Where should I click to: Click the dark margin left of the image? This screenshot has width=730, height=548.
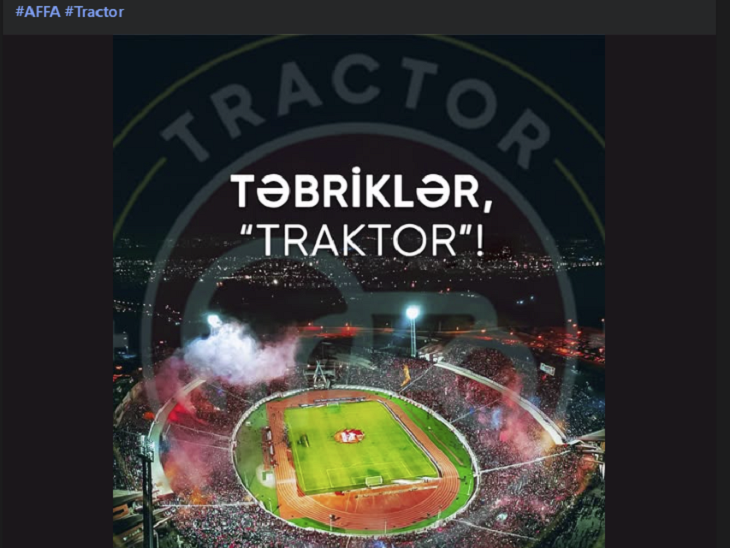click(58, 291)
